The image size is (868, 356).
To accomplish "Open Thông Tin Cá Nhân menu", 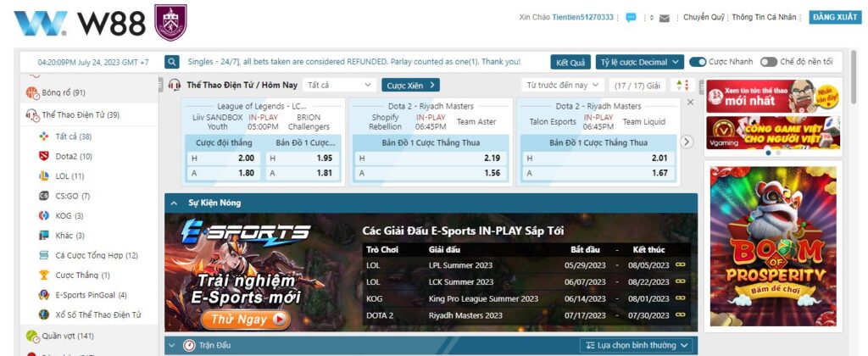I will pos(764,17).
